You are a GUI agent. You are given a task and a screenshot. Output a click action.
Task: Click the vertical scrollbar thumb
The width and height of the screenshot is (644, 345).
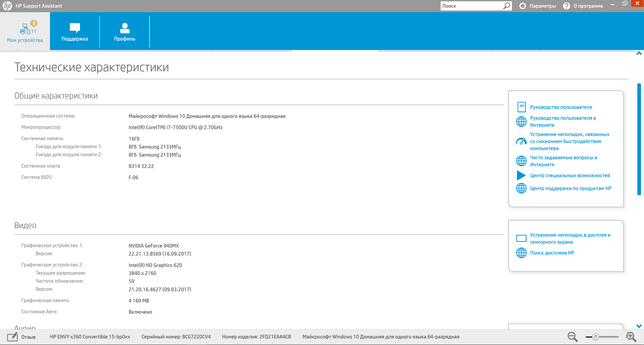[x=639, y=139]
